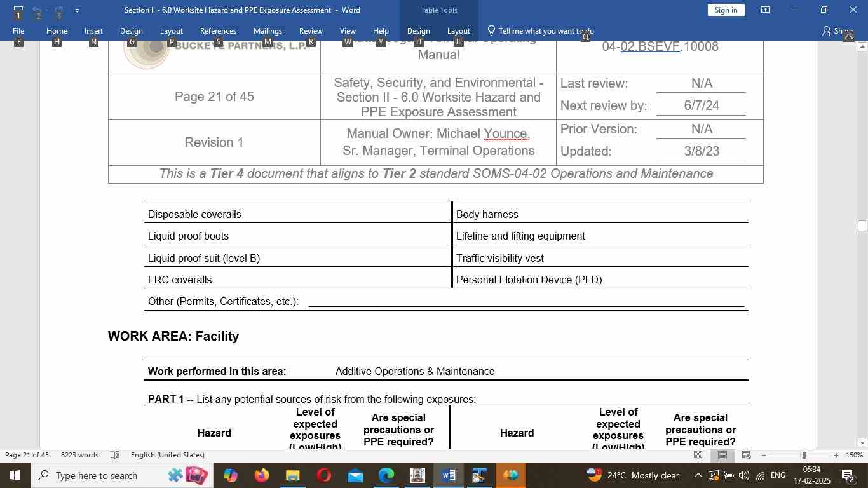This screenshot has width=868, height=488.
Task: Open the File tab
Action: (x=18, y=30)
